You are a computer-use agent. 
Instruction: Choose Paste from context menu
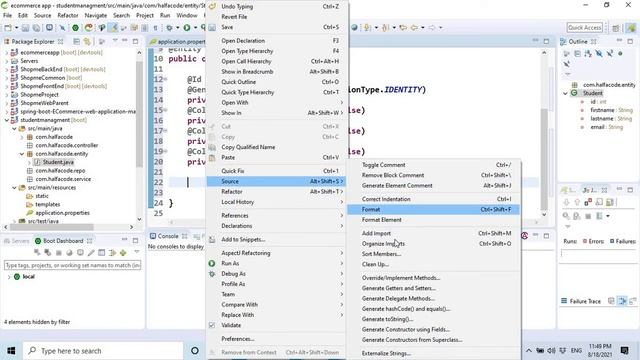coord(276,157)
